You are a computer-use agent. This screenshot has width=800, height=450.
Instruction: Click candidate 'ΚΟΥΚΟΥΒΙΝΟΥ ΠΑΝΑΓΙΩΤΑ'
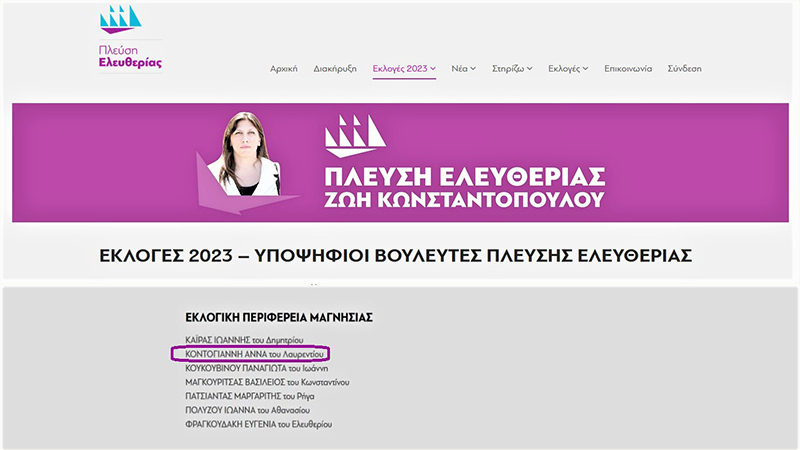tap(257, 368)
